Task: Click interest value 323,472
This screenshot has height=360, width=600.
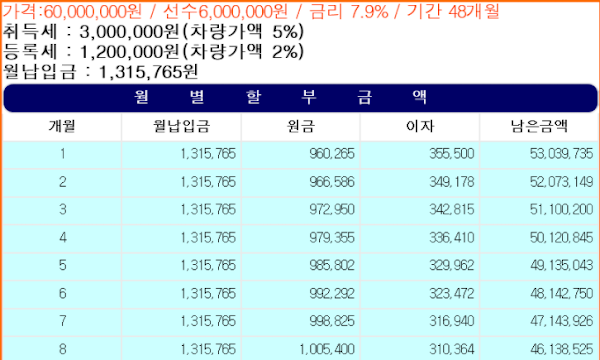Action: [452, 294]
